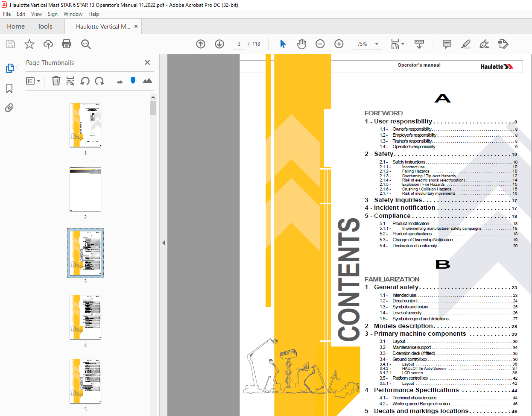Add a comment sticky note
The width and height of the screenshot is (532, 416).
tap(447, 44)
